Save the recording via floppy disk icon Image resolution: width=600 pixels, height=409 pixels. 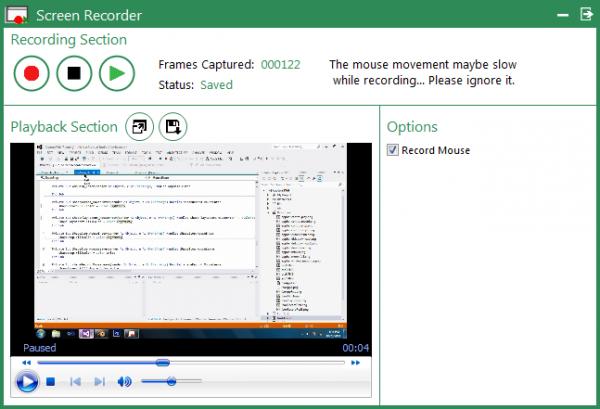pos(173,127)
